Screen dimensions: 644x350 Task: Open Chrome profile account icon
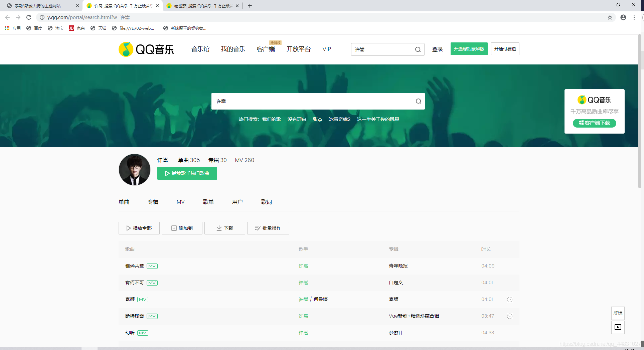click(x=623, y=17)
